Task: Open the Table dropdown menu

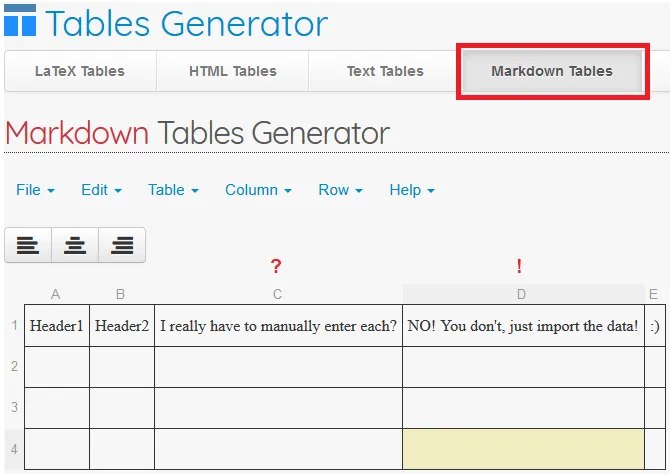Action: point(173,190)
